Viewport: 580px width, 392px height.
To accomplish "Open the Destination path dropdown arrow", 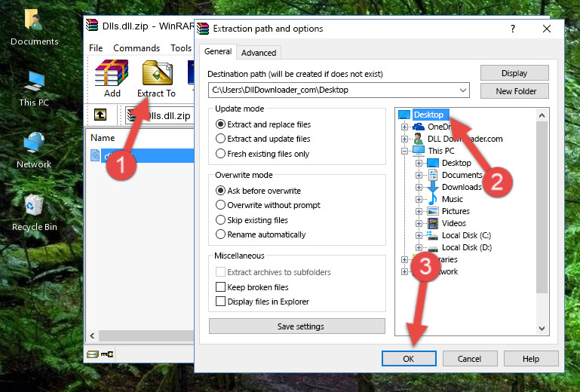I will pos(463,90).
